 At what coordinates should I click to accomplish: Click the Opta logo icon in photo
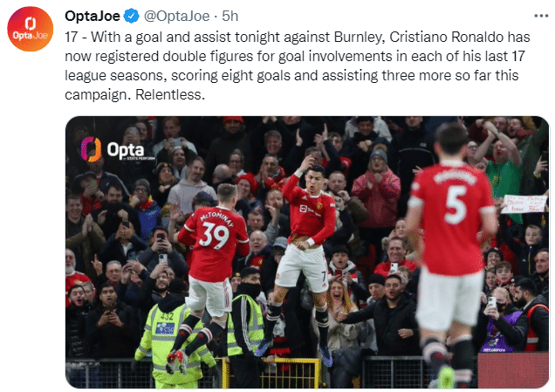click(91, 149)
